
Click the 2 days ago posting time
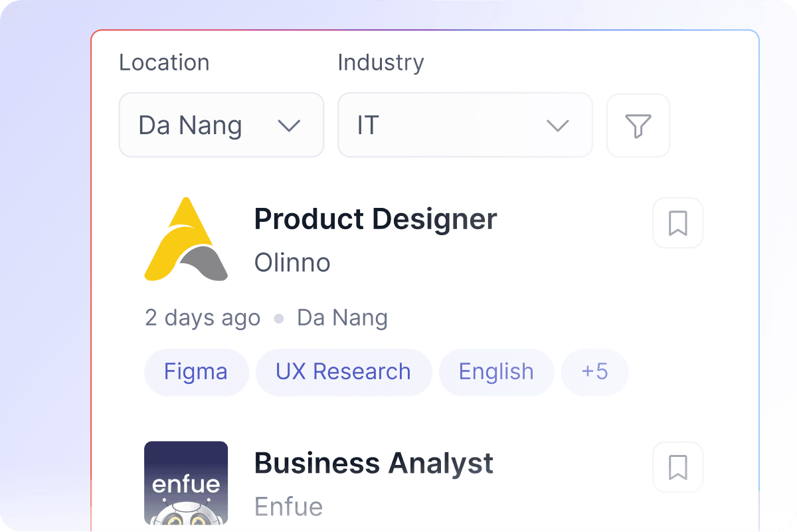click(203, 318)
